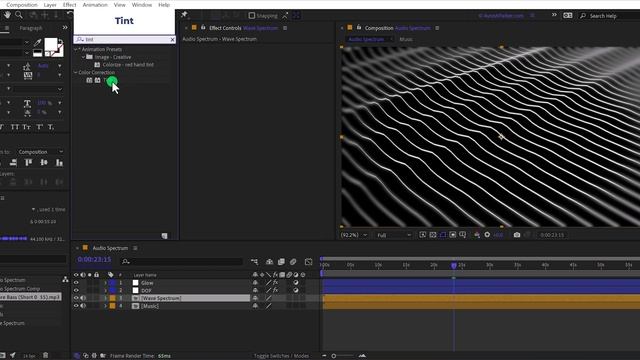The width and height of the screenshot is (640, 360).
Task: Click the timeline zoom slider handle
Action: [333, 356]
